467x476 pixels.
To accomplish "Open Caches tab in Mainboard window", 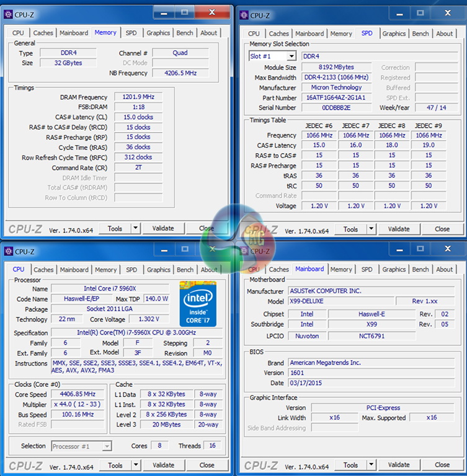I will point(278,269).
